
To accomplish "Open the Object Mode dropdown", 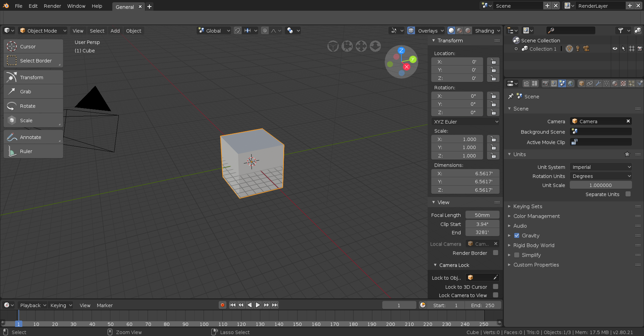I will (x=43, y=31).
